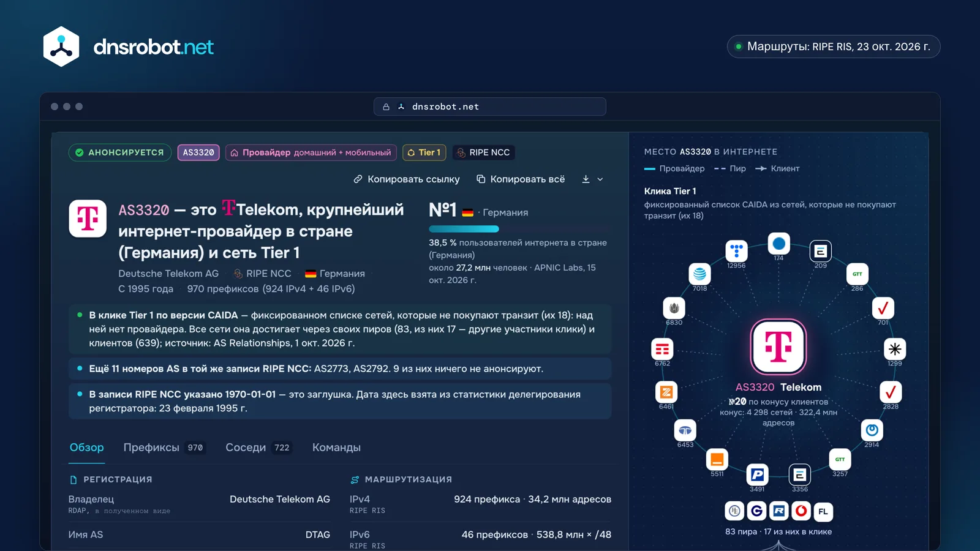Click the GTT node labeled 286
Image resolution: width=980 pixels, height=551 pixels.
[x=857, y=274]
